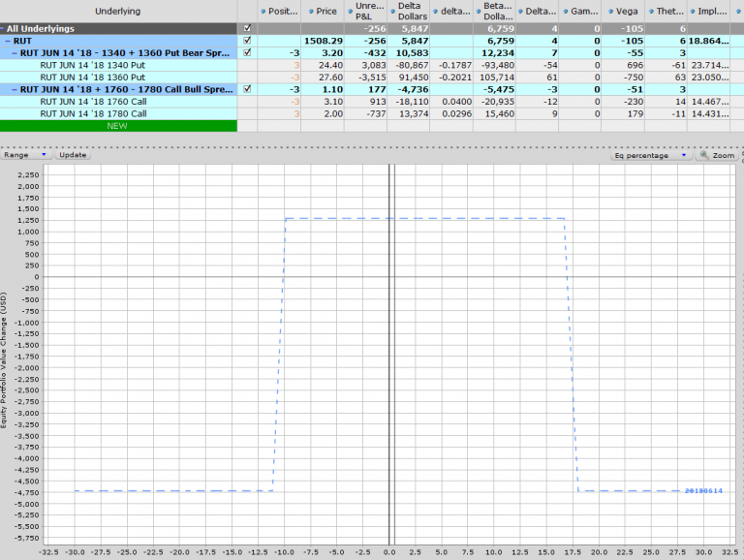Open the Range dropdown
Screen dimensions: 744x560
point(25,155)
